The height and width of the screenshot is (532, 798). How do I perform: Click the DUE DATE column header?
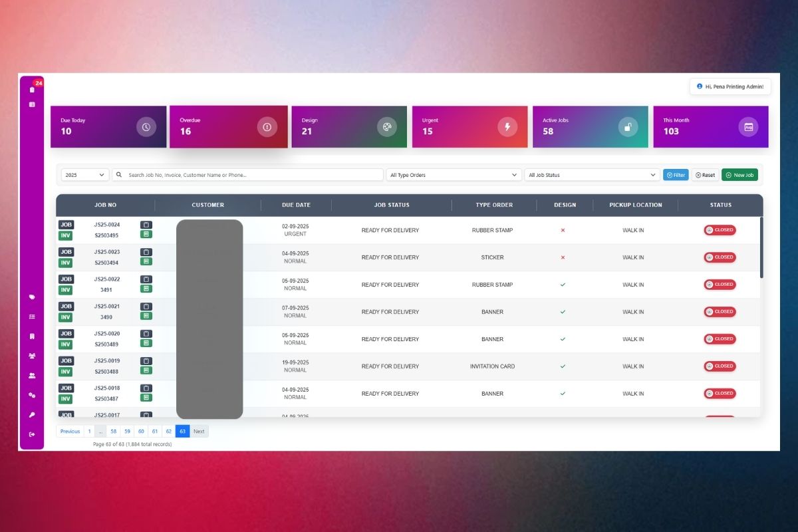[296, 205]
